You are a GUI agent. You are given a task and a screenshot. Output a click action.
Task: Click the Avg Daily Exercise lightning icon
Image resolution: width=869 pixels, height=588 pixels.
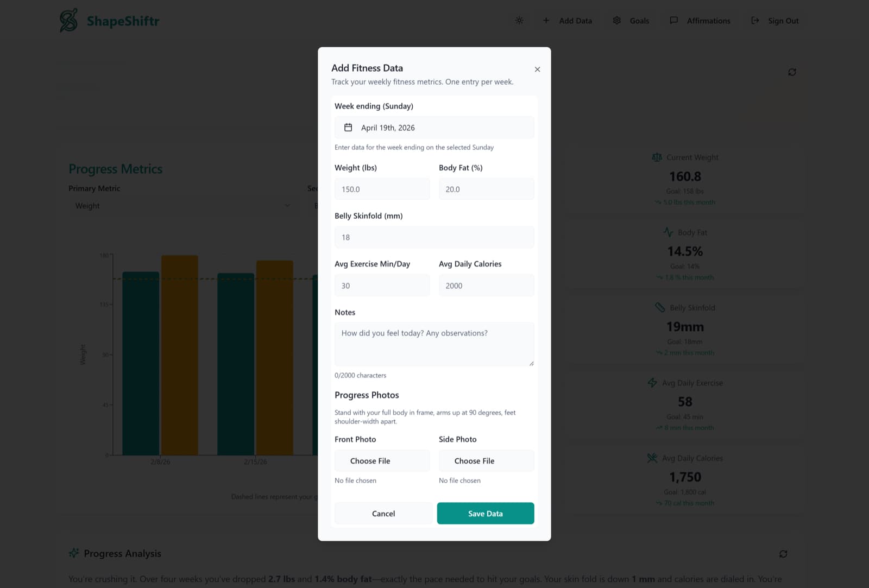coord(652,383)
